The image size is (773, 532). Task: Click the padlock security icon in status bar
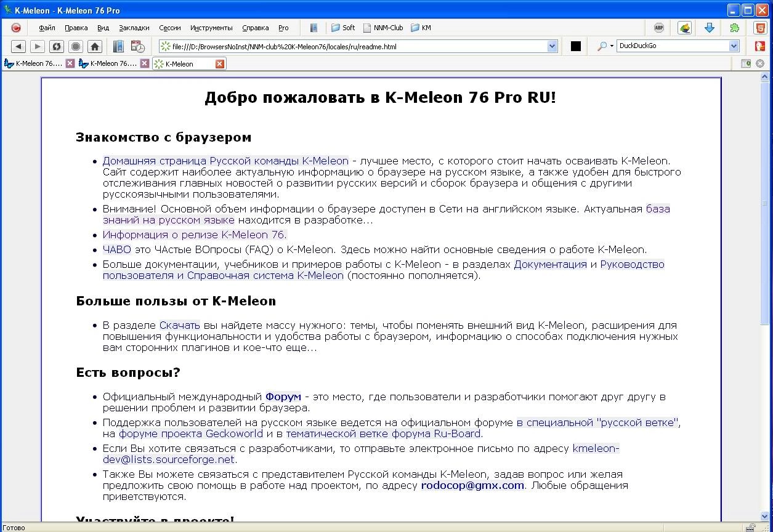(751, 528)
